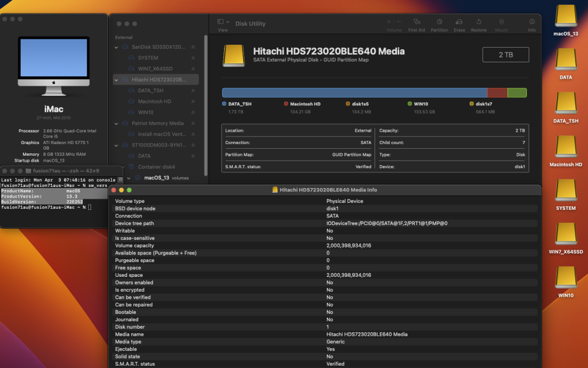The height and width of the screenshot is (368, 588).
Task: Click the green WIN10 bar segment
Action: point(517,92)
